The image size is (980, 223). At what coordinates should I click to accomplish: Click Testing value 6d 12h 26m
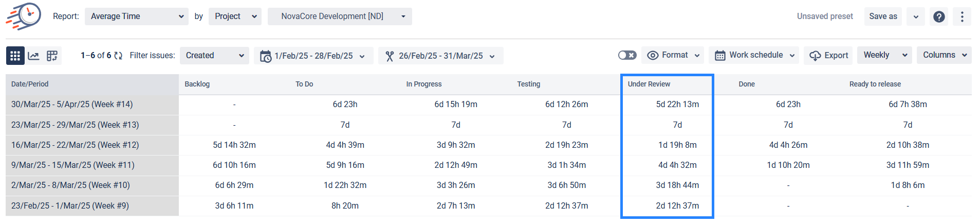[566, 105]
